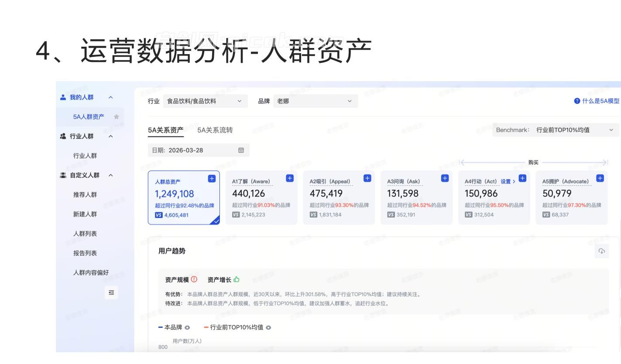Collapse the sidebar with the fold icon
621x364 pixels.
coord(111,292)
